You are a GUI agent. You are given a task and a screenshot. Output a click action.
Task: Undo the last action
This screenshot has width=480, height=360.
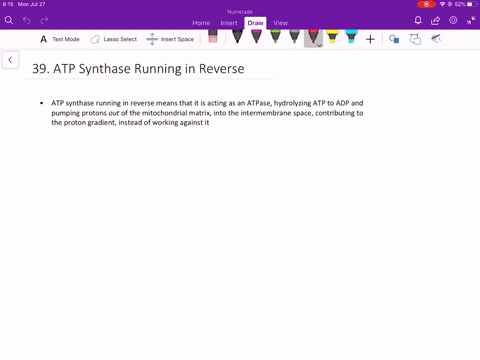[27, 21]
